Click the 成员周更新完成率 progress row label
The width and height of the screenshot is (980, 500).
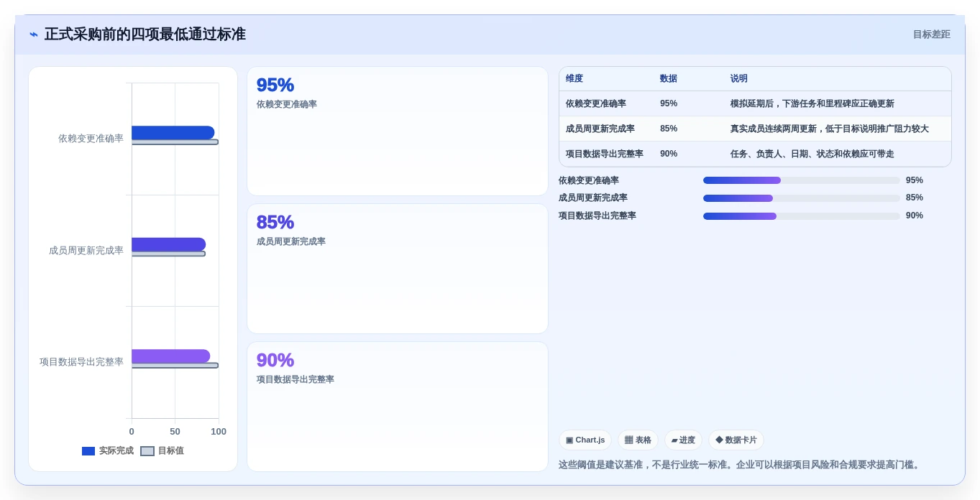point(593,198)
